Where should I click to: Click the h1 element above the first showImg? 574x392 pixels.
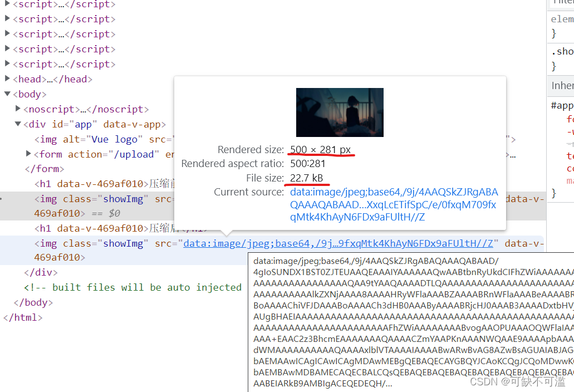tap(105, 184)
